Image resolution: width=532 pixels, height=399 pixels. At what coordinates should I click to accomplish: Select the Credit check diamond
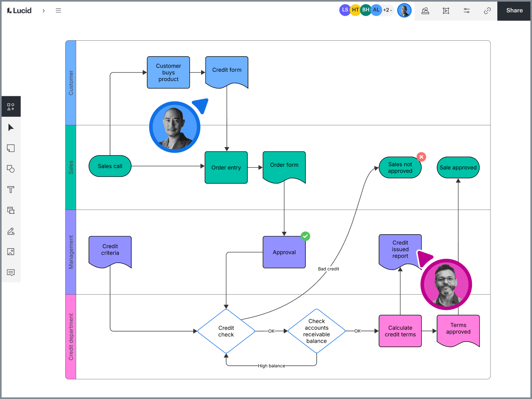pos(226,331)
